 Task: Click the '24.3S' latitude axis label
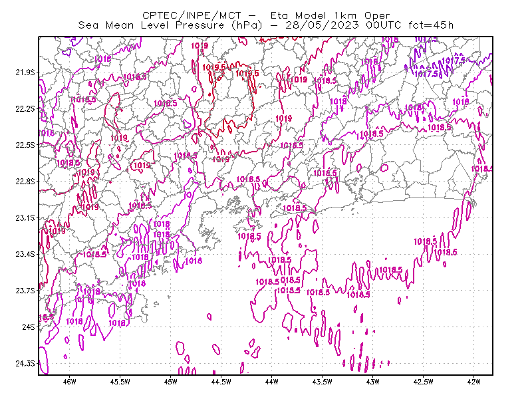[25, 364]
